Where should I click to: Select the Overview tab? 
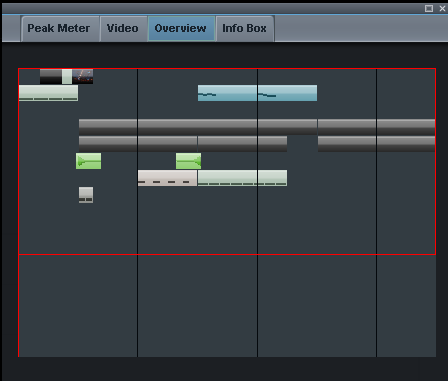[181, 29]
